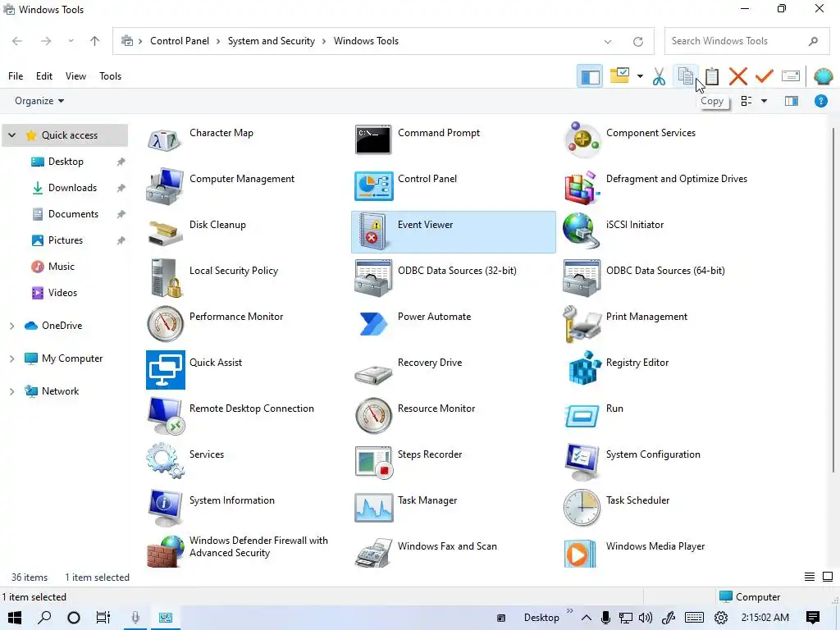840x630 pixels.
Task: Open the notification center icon
Action: (x=813, y=618)
